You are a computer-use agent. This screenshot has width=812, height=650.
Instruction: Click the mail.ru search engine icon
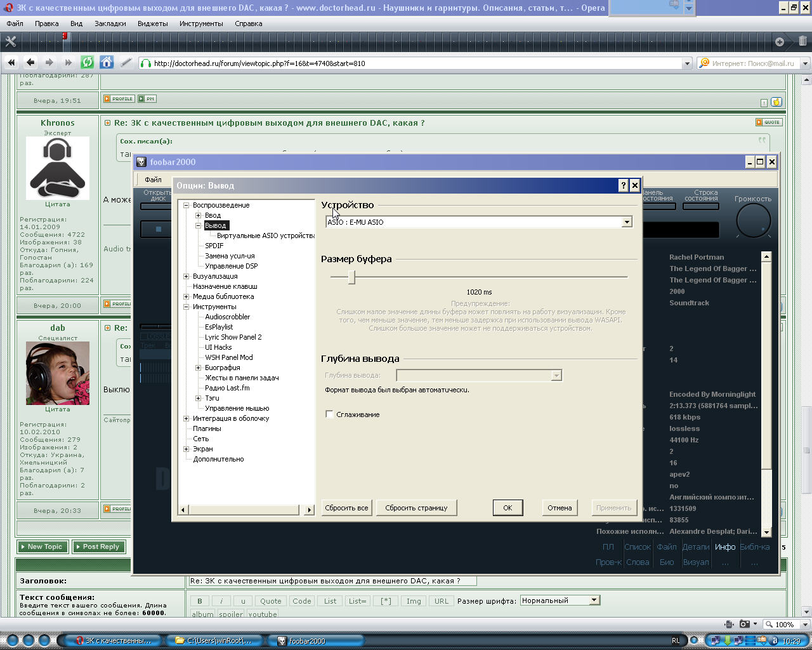[x=704, y=63]
